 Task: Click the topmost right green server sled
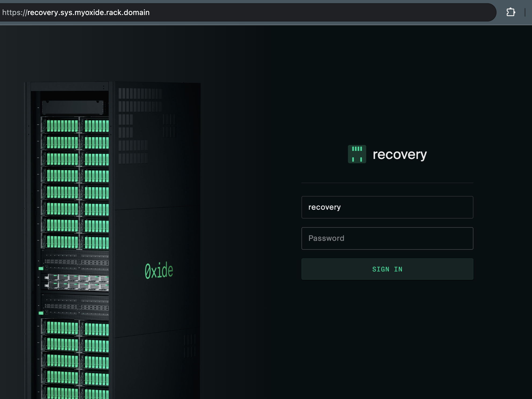click(96, 126)
